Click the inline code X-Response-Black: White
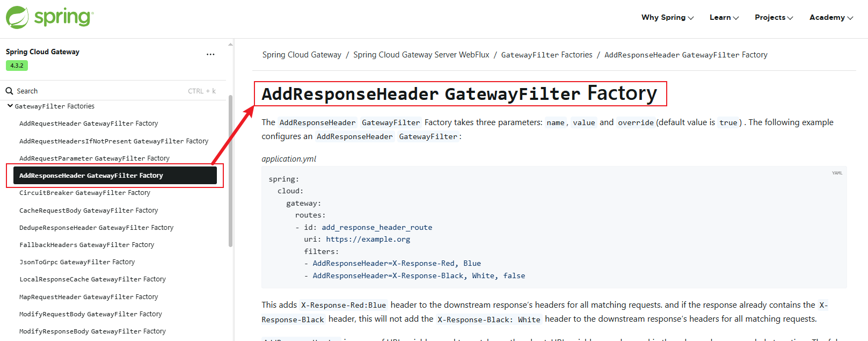Viewport: 868px width, 341px height. 489,320
